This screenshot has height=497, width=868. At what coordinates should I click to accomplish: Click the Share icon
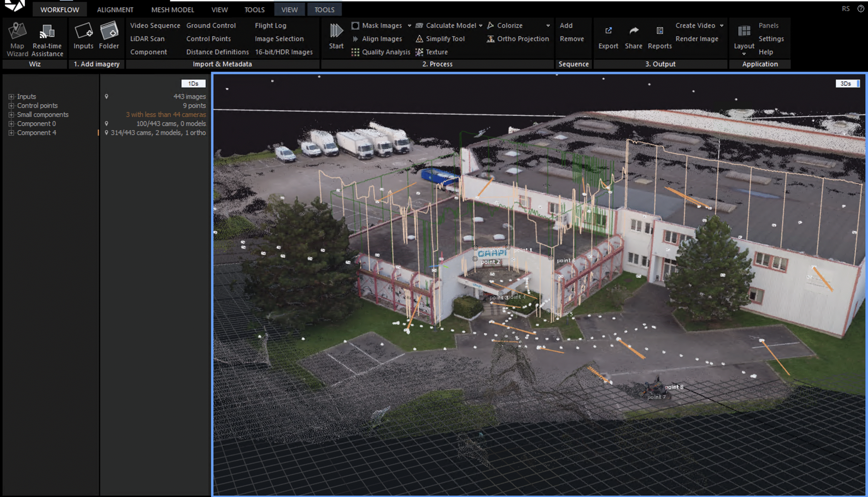click(x=634, y=32)
